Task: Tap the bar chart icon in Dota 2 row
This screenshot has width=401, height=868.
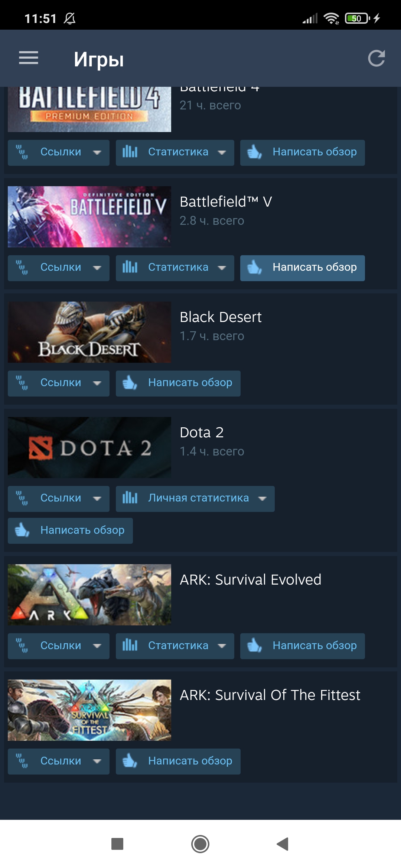Action: coord(130,498)
